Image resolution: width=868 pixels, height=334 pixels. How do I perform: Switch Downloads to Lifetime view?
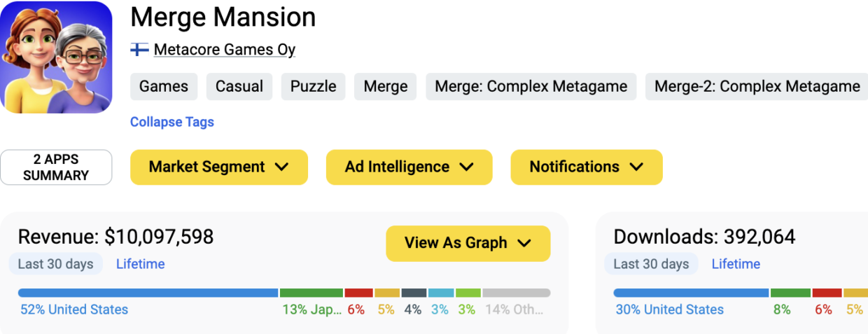pos(736,264)
